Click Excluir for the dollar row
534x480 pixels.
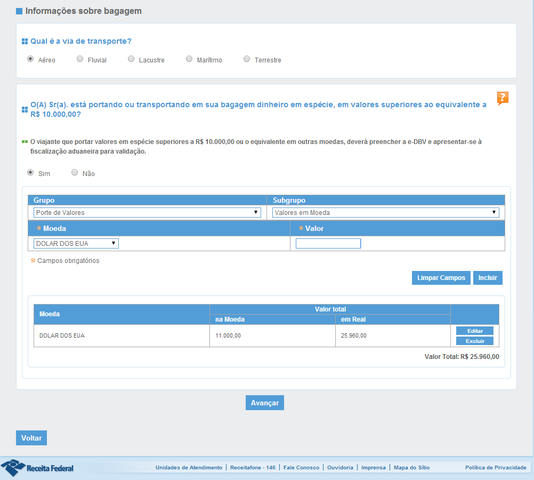click(475, 341)
